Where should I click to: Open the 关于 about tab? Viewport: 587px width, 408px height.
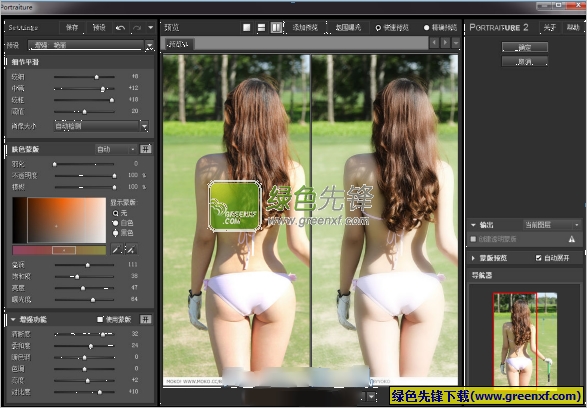pyautogui.click(x=550, y=28)
